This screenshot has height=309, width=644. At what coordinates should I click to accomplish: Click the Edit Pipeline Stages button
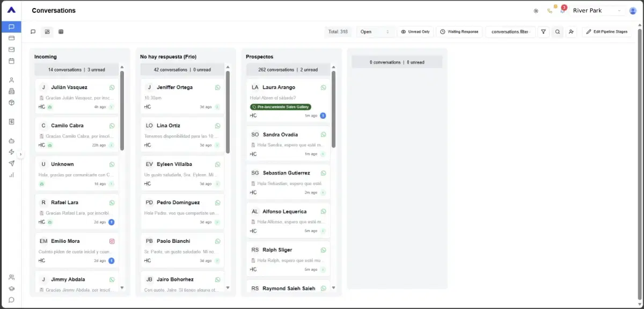(606, 32)
